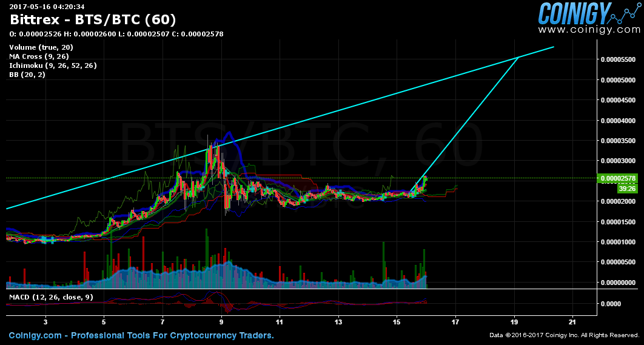Screen dimensions: 644x345
Task: Click date label 13 on time axis
Action: pos(338,323)
